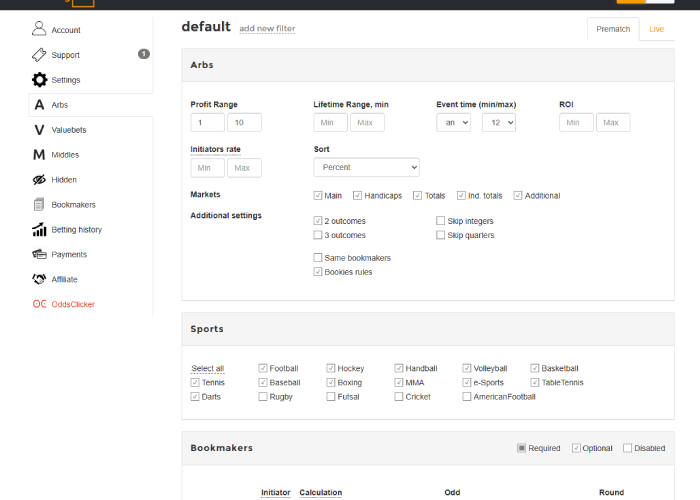700x500 pixels.
Task: Click the Valuebets V icon
Action: click(39, 130)
